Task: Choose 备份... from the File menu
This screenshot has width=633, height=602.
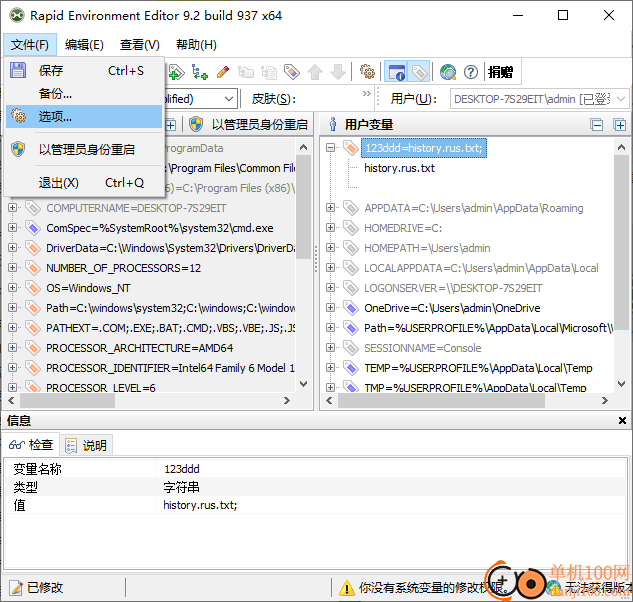Action: click(84, 94)
